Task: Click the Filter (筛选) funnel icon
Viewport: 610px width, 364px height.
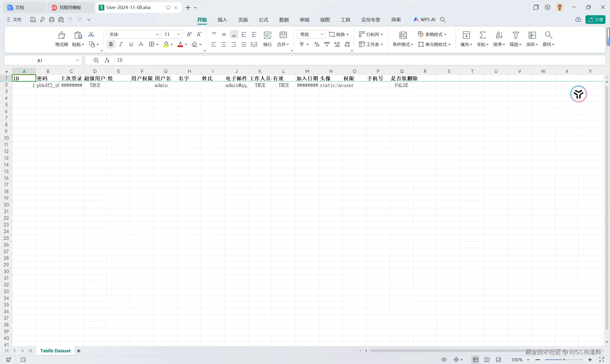Action: 515,35
